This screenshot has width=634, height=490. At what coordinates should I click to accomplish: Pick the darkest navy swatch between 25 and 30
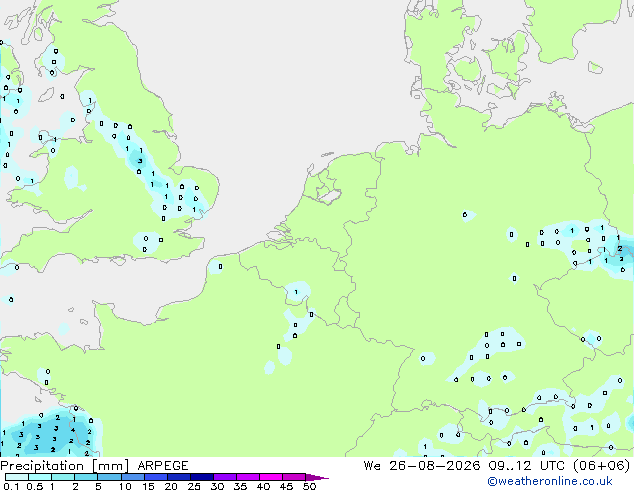[202, 477]
